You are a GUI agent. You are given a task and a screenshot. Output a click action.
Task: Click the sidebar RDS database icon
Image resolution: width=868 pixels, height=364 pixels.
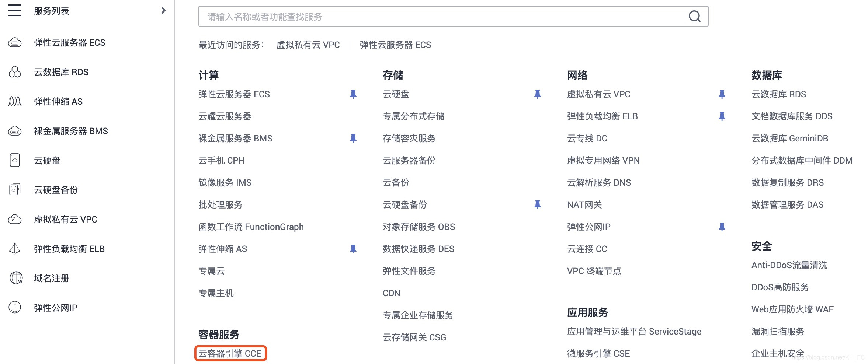tap(15, 72)
